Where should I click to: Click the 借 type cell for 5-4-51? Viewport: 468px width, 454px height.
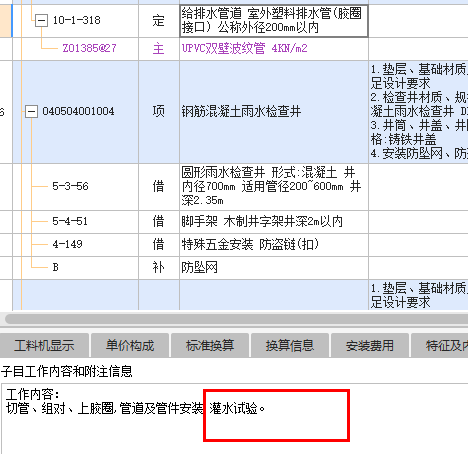(x=159, y=222)
